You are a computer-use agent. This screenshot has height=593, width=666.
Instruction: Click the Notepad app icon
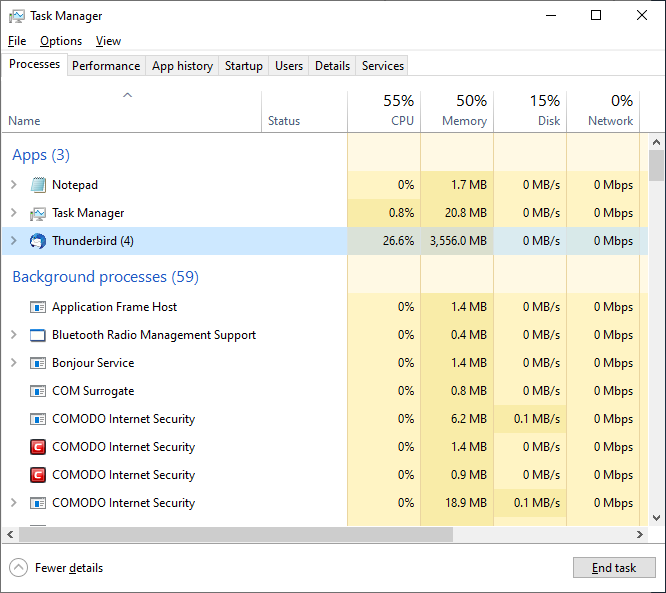[38, 185]
